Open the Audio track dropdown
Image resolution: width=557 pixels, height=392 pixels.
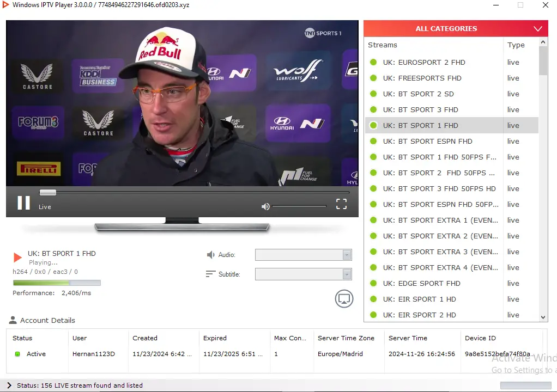click(304, 255)
